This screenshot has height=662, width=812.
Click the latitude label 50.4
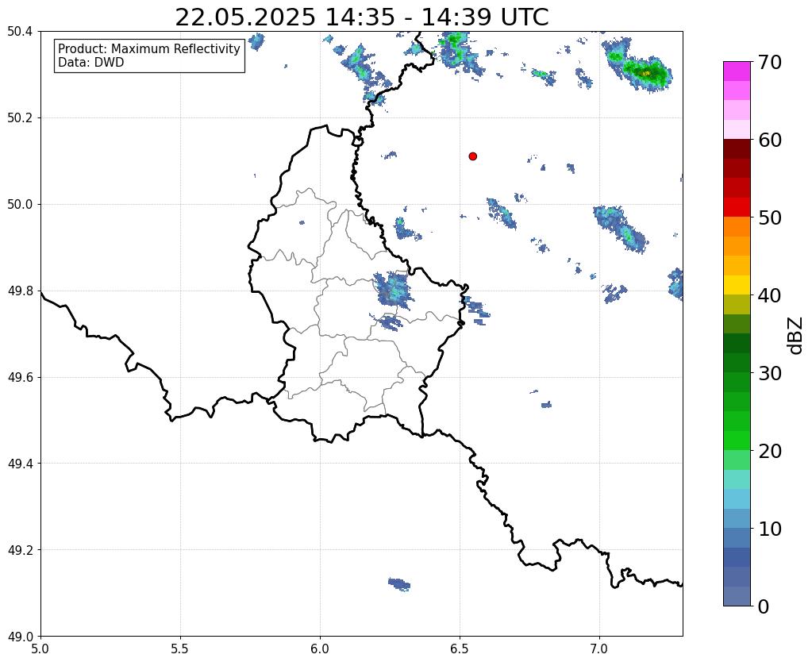pos(20,32)
